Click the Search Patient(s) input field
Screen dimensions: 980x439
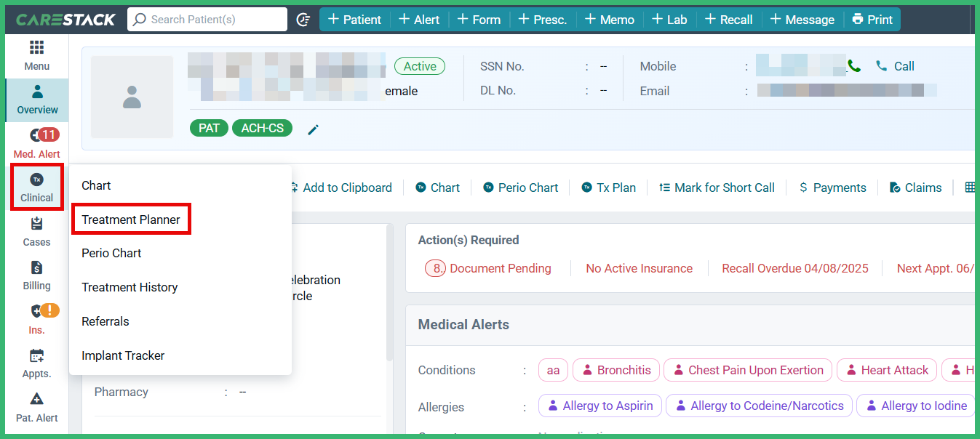click(207, 19)
